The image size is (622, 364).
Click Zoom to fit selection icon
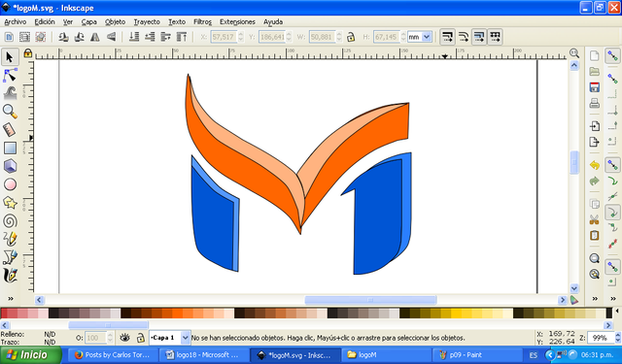pyautogui.click(x=594, y=258)
